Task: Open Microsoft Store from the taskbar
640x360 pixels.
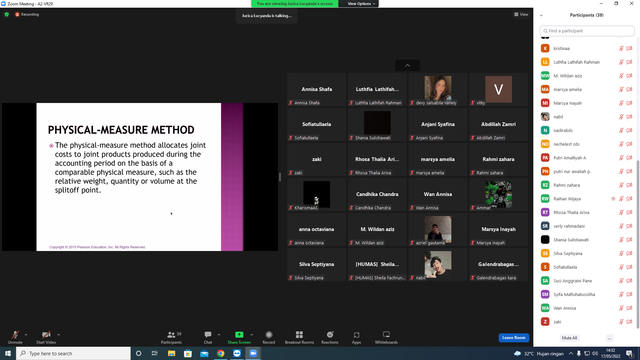Action: (188, 353)
